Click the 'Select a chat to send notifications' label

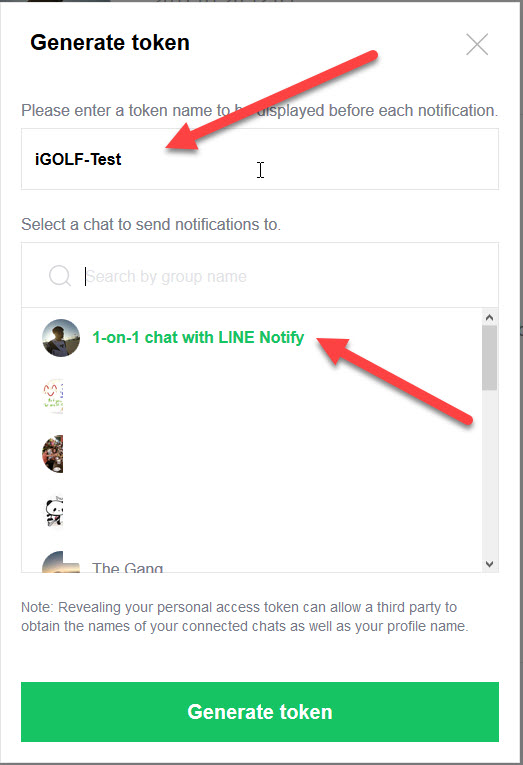(151, 224)
